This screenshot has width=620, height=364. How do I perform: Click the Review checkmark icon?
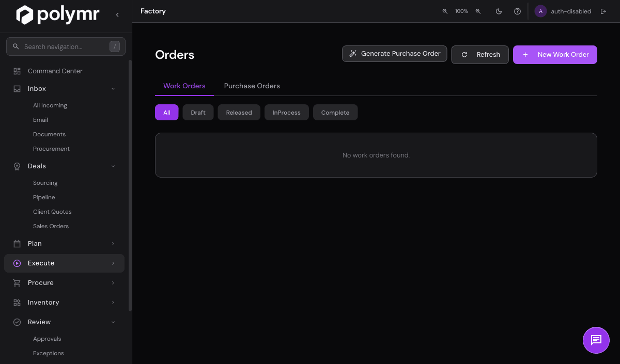click(17, 322)
